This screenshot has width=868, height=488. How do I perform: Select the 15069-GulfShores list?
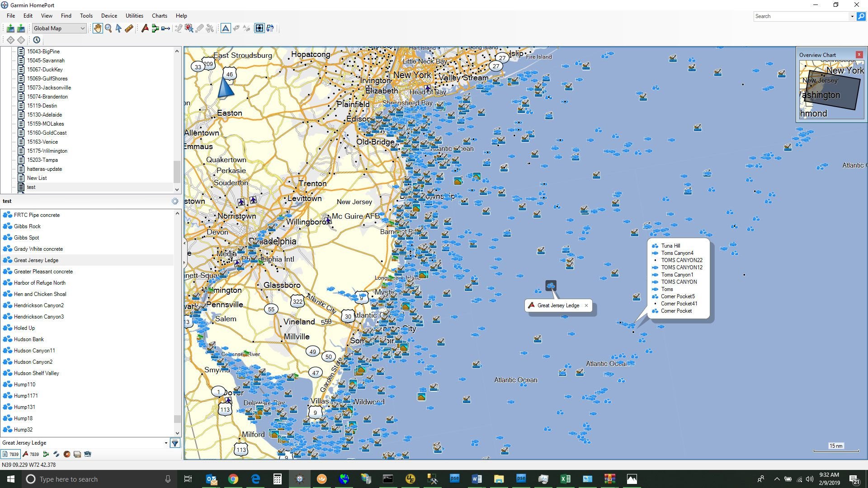click(47, 79)
